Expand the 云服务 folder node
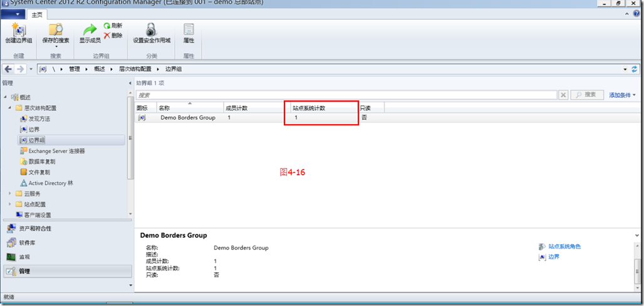This screenshot has height=306, width=644. coord(10,193)
